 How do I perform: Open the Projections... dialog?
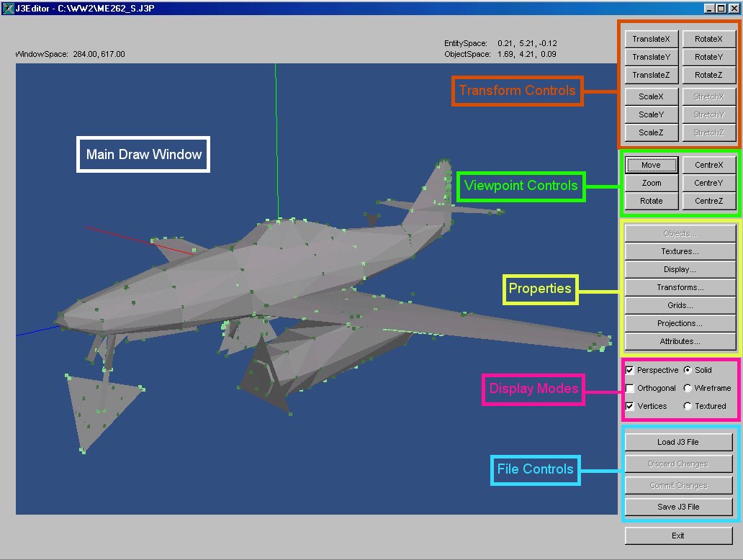pyautogui.click(x=680, y=324)
